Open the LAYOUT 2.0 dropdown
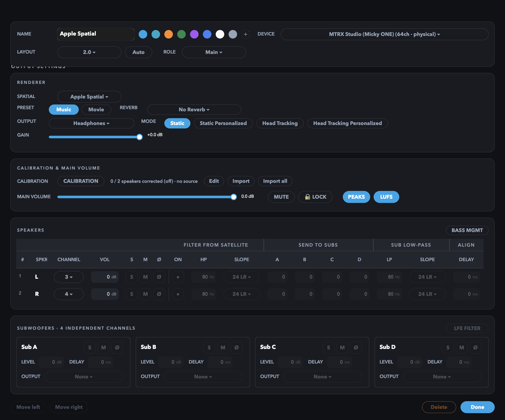This screenshot has height=420, width=505. pyautogui.click(x=89, y=52)
